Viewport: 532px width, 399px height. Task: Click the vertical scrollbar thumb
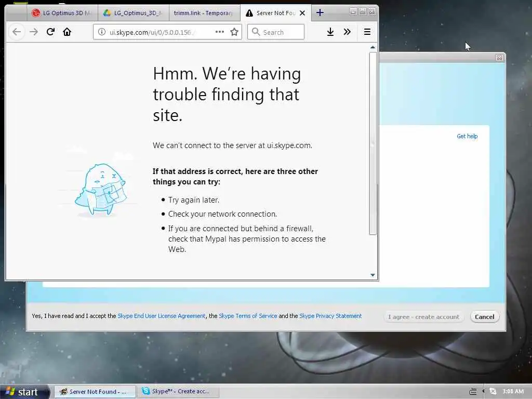[x=373, y=142]
